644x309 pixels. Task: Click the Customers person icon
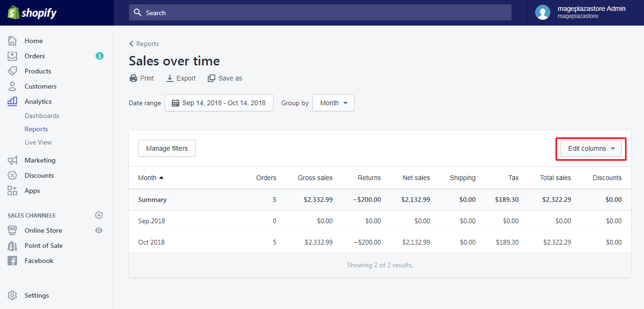tap(12, 86)
